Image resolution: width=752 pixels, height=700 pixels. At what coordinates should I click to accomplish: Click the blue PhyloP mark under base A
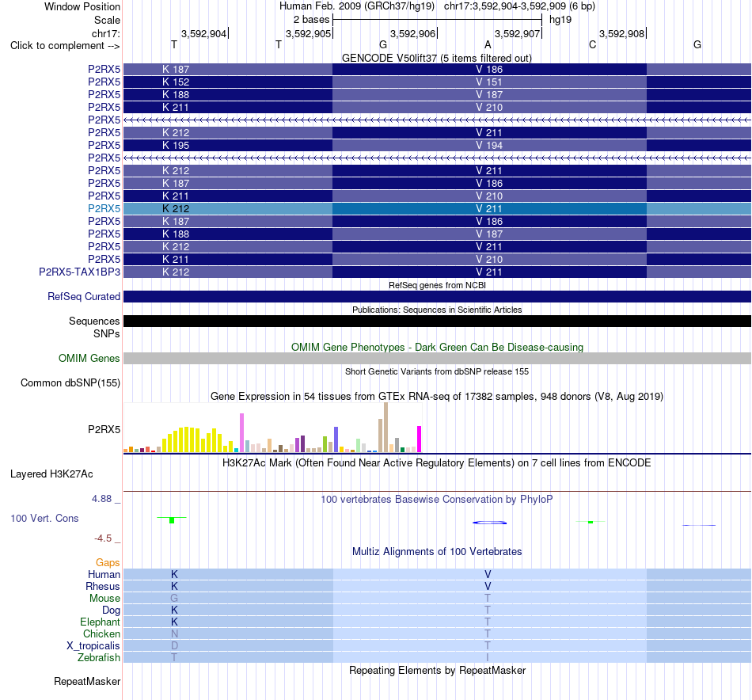(489, 523)
